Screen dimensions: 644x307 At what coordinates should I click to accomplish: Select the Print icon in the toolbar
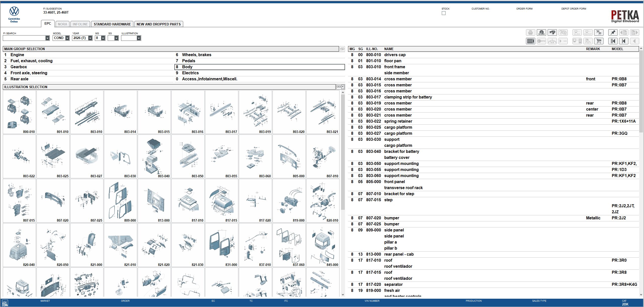pos(531,32)
